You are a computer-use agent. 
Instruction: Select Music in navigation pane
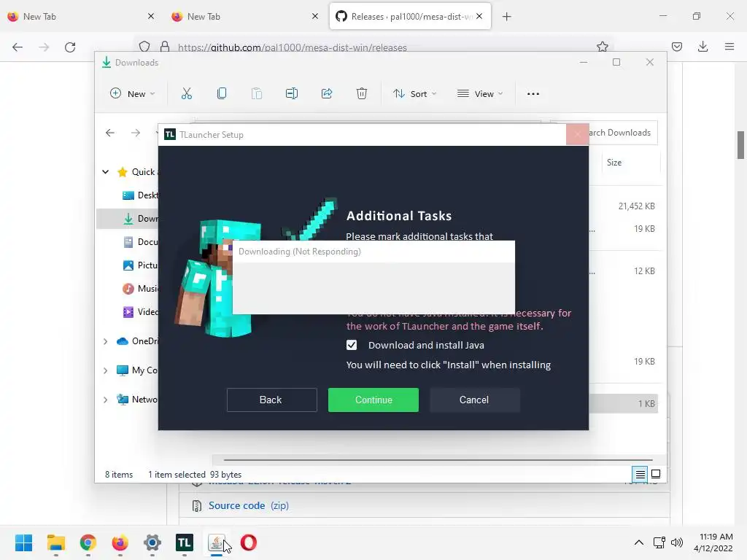click(x=140, y=289)
